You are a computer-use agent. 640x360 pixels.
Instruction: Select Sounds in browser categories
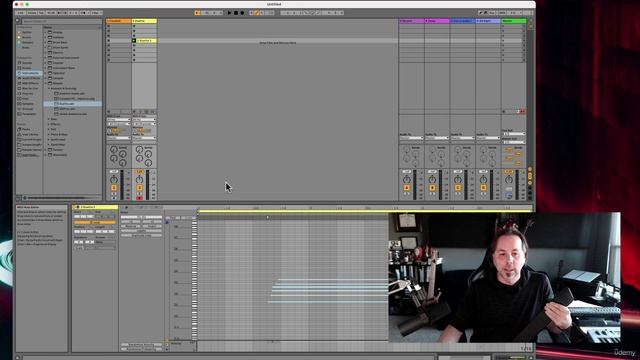26,63
